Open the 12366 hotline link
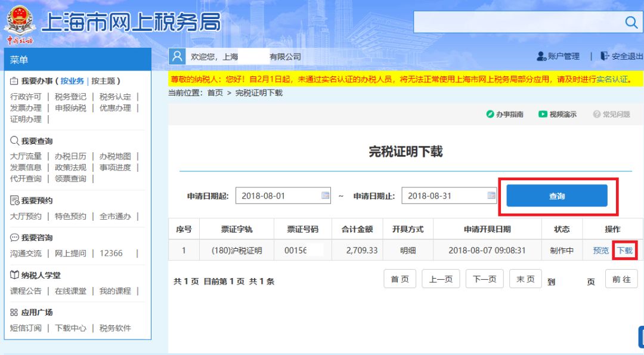Viewport: 644px width, 355px height. [x=111, y=254]
